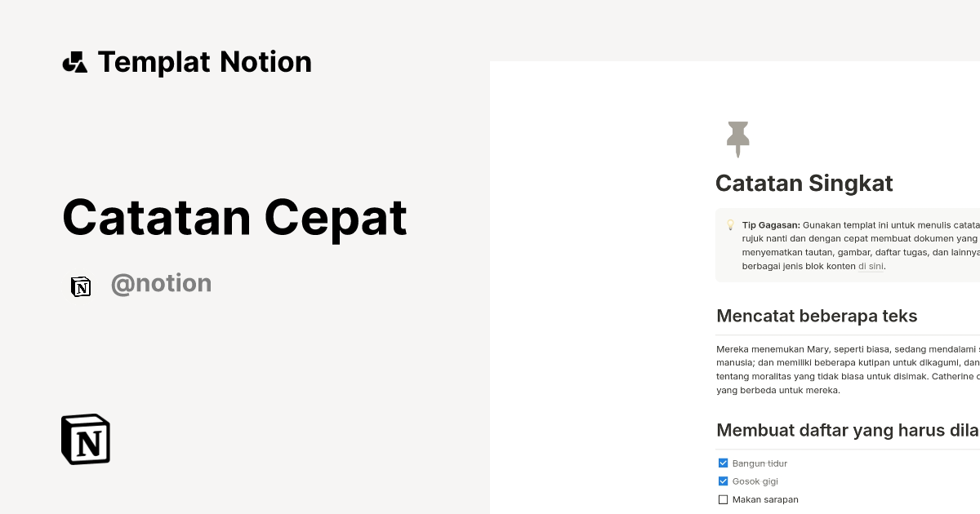Select the Catatan Cepat template title
This screenshot has width=980, height=514.
[x=234, y=217]
